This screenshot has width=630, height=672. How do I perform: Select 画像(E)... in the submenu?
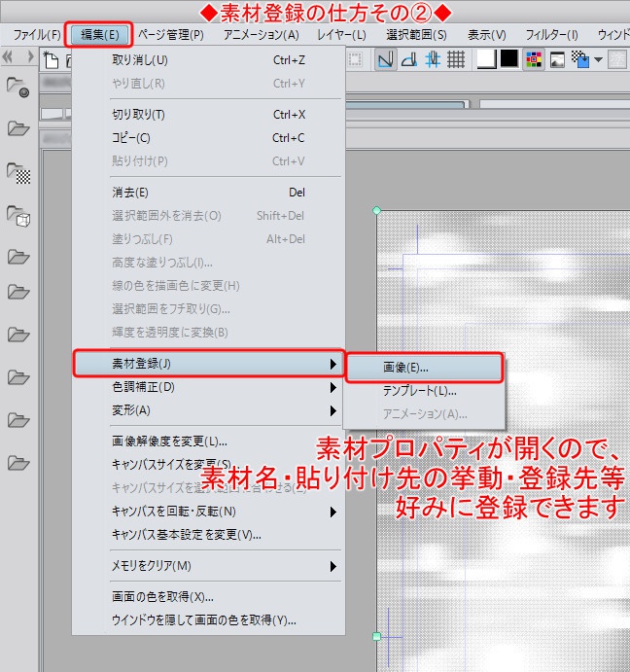(424, 368)
